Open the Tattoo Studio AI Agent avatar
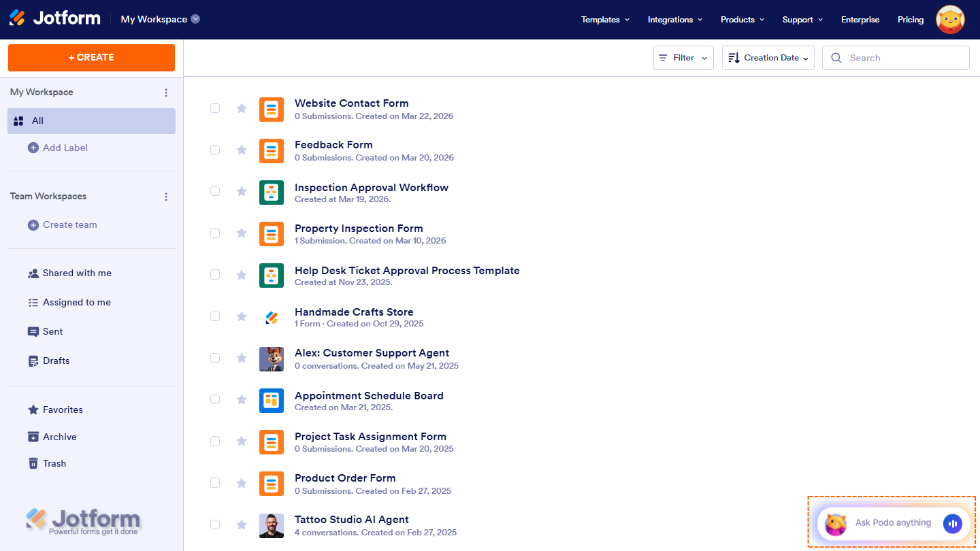980x551 pixels. click(x=272, y=525)
